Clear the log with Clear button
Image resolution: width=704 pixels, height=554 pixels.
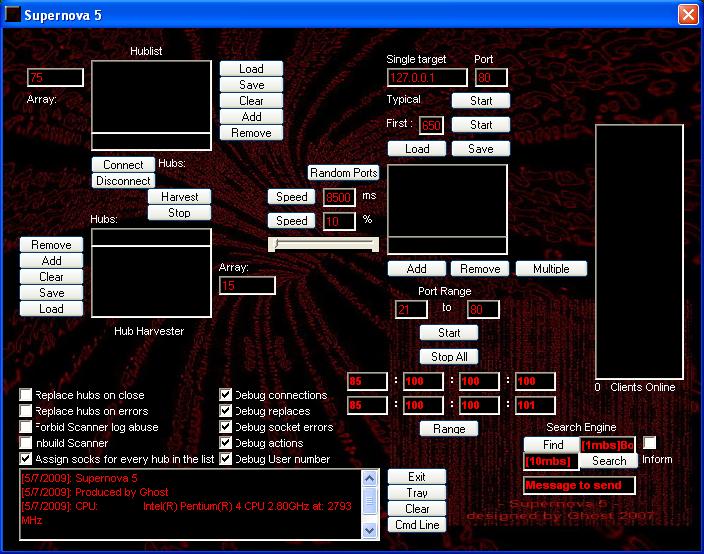click(x=417, y=509)
